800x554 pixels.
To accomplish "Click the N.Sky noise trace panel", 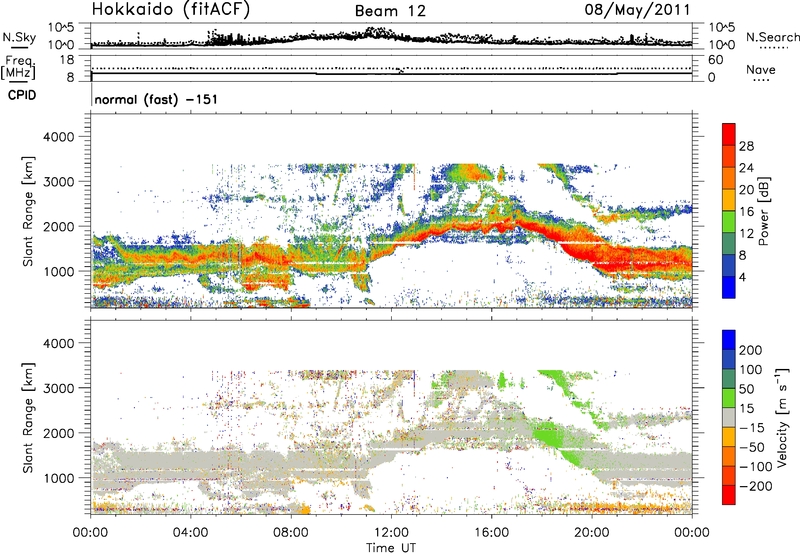I will pos(391,36).
